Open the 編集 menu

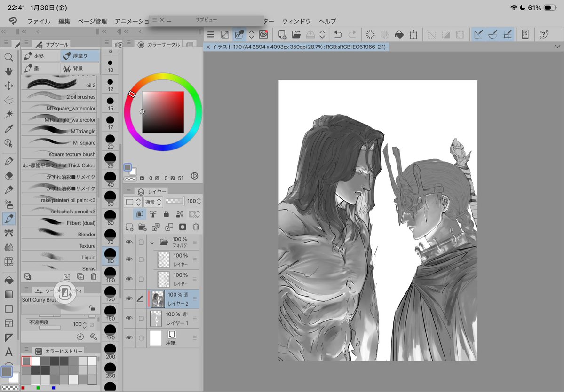[64, 21]
